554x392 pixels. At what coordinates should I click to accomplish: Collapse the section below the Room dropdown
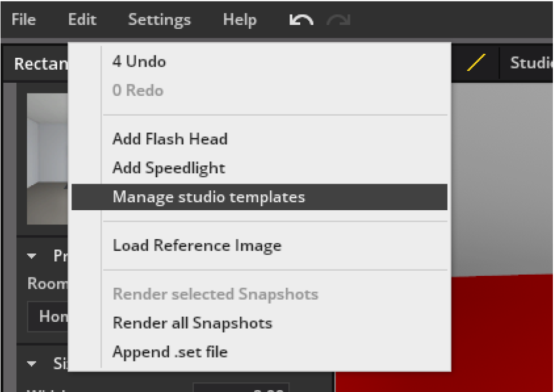click(32, 364)
